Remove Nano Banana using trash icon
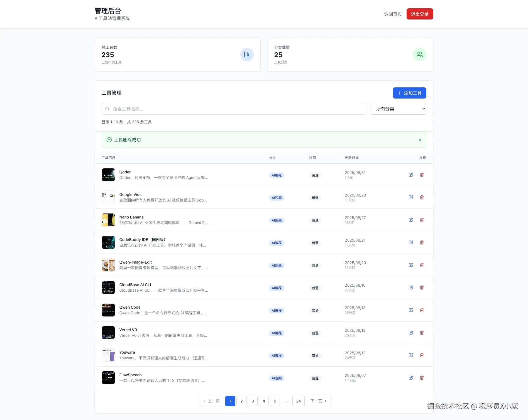Image resolution: width=528 pixels, height=420 pixels. point(422,220)
